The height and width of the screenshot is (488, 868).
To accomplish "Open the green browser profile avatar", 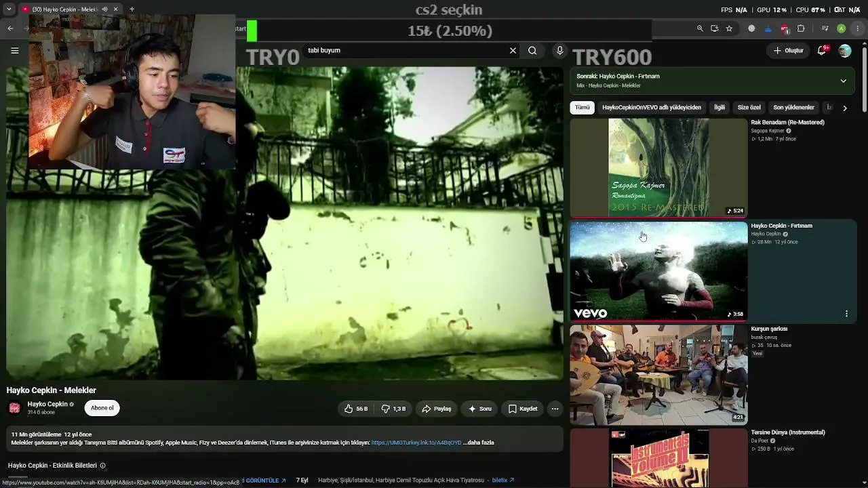I will click(841, 28).
